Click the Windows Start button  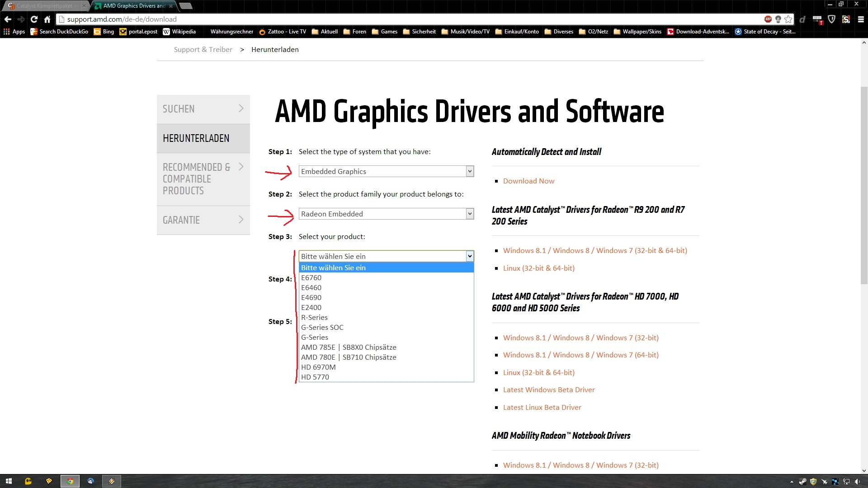click(x=9, y=481)
